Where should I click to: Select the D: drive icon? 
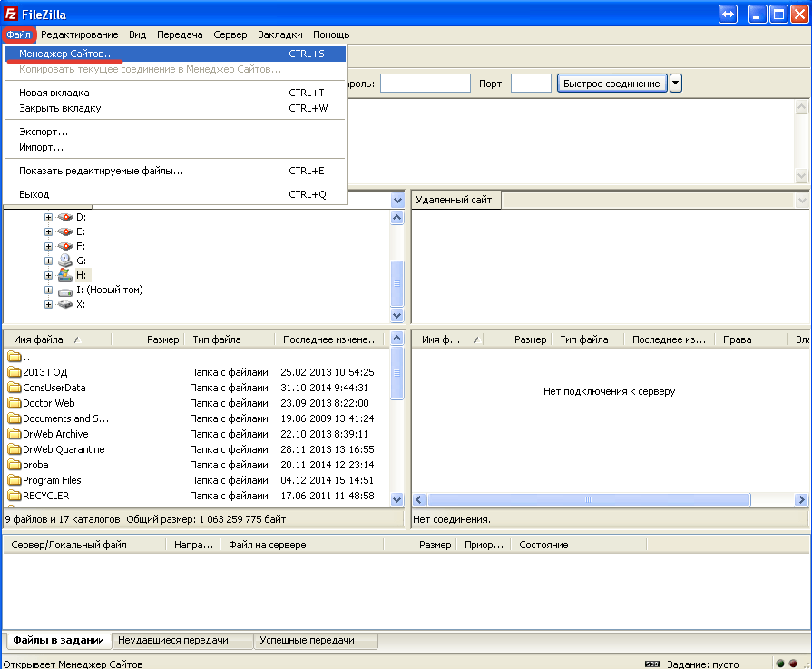(64, 217)
